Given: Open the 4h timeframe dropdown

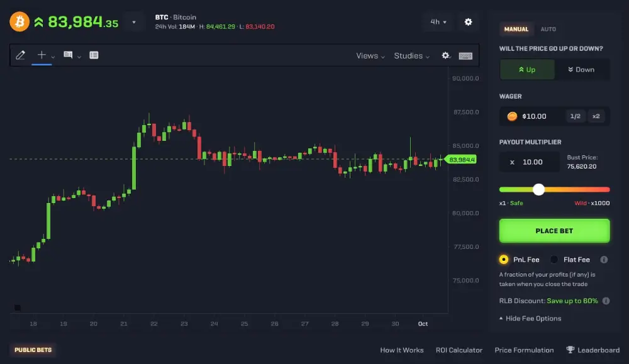Looking at the screenshot, I should coord(438,22).
